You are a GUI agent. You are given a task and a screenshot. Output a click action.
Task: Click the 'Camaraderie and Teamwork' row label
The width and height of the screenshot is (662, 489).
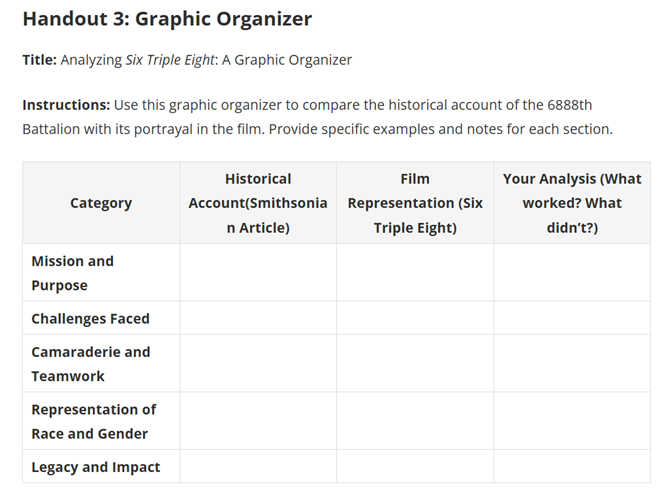(90, 364)
